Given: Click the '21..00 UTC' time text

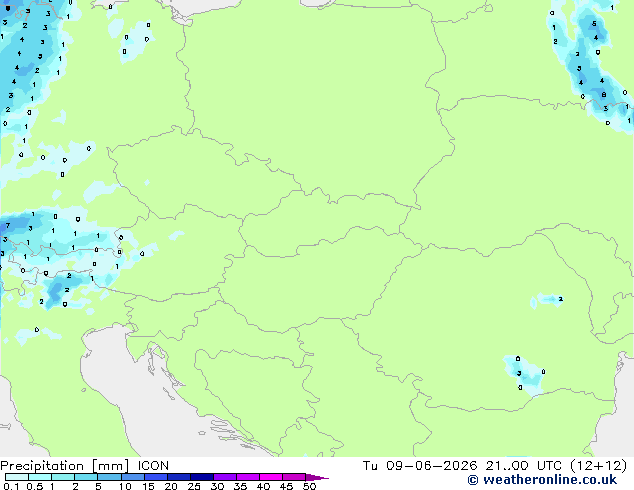Looking at the screenshot, I should click(x=524, y=466).
